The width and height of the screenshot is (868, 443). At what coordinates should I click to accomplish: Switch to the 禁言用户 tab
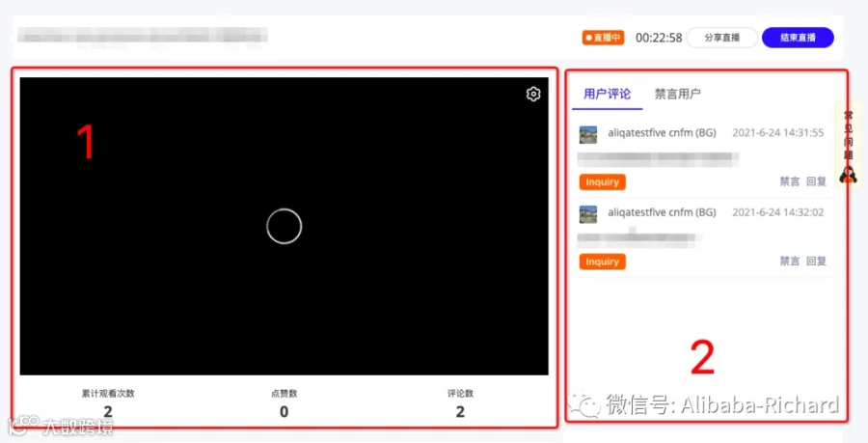click(x=678, y=94)
